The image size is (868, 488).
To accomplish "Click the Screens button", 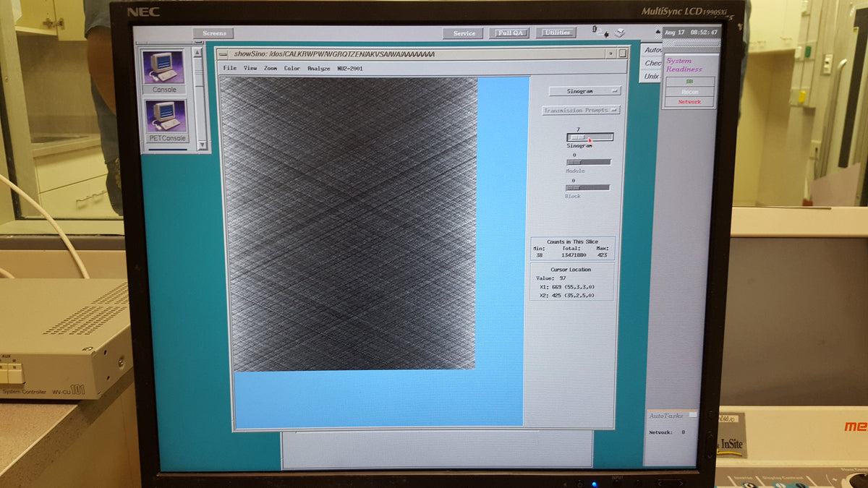I will [x=214, y=33].
